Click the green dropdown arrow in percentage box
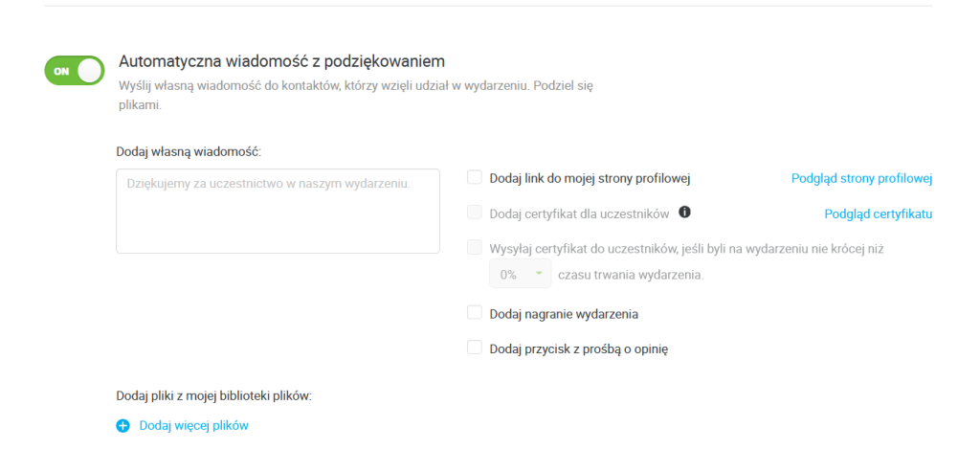The image size is (980, 472). [538, 274]
